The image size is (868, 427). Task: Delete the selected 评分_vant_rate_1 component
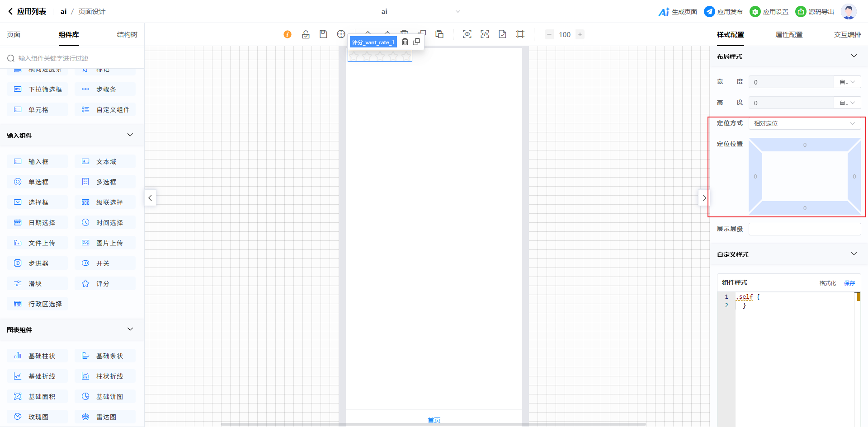(x=405, y=42)
